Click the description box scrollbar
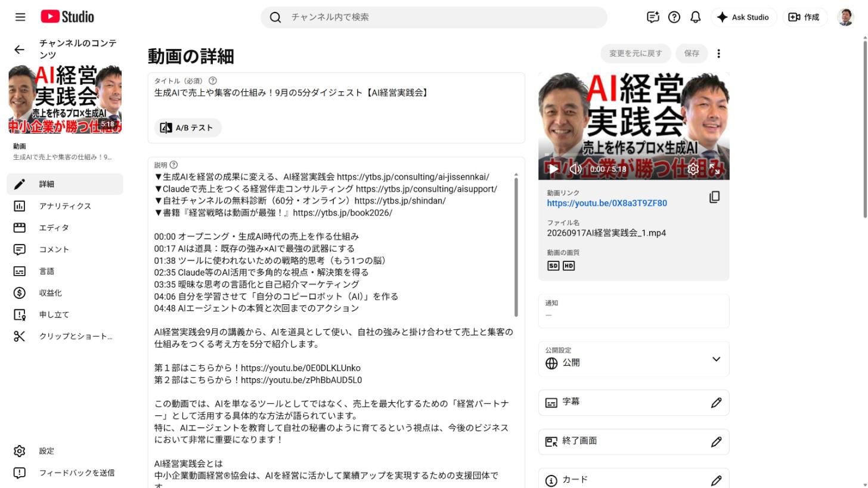 pos(516,246)
